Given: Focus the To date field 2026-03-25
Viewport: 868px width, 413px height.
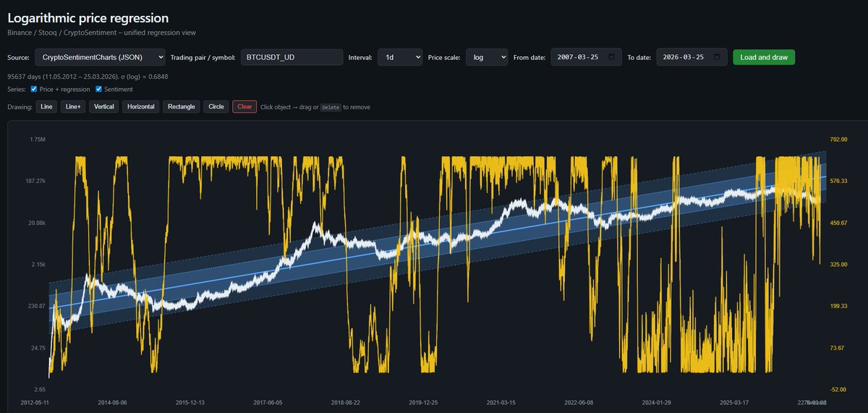Looking at the screenshot, I should 692,57.
